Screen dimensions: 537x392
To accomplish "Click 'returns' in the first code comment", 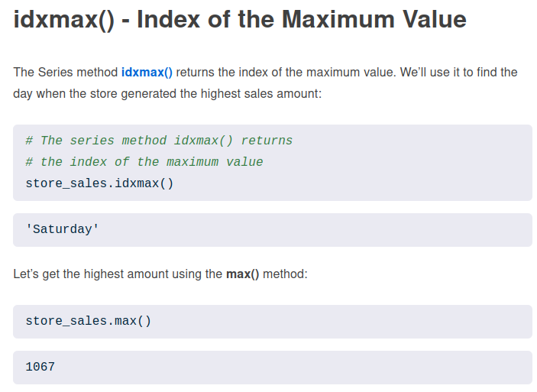I will point(267,141).
